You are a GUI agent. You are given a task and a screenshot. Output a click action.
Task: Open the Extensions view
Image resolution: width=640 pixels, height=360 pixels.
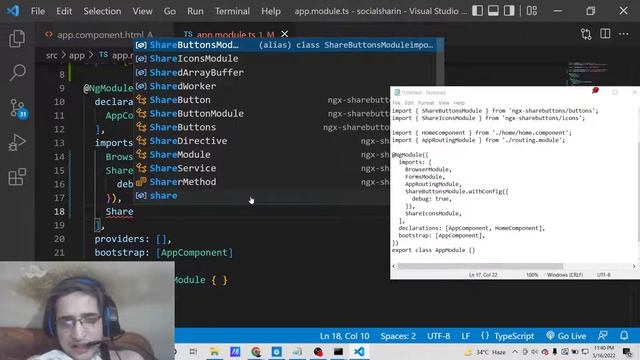tap(17, 177)
